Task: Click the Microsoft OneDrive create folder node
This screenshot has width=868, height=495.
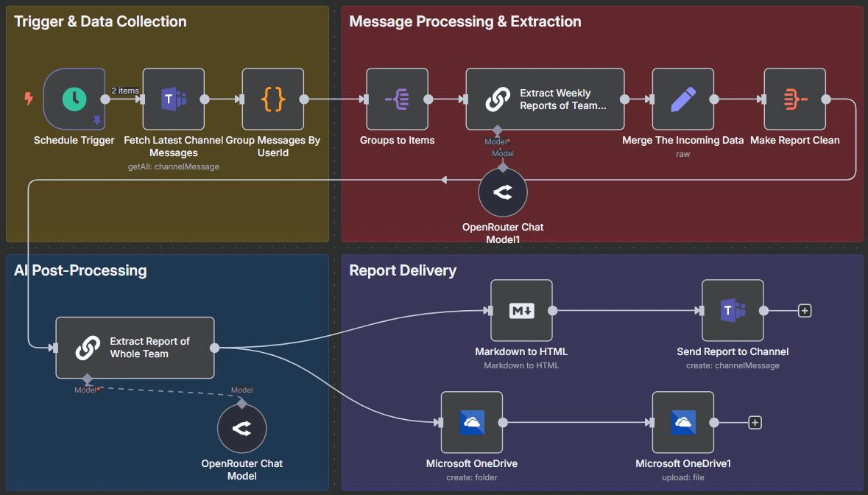Action: coord(471,422)
